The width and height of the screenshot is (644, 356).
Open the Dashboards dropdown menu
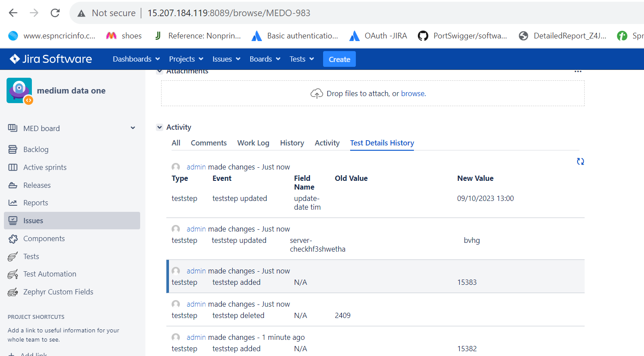[x=136, y=59]
